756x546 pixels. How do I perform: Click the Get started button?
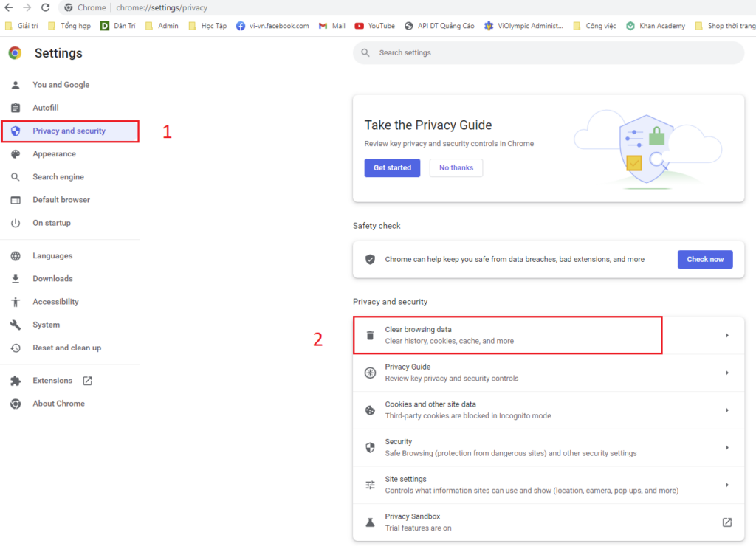(392, 167)
